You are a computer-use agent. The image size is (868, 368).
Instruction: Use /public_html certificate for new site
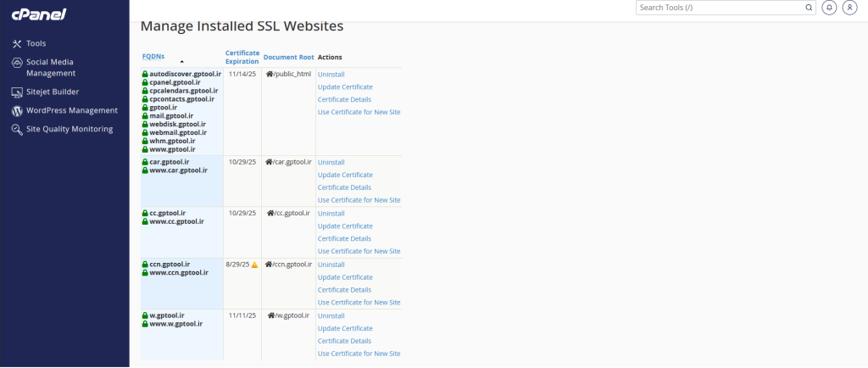pyautogui.click(x=359, y=112)
